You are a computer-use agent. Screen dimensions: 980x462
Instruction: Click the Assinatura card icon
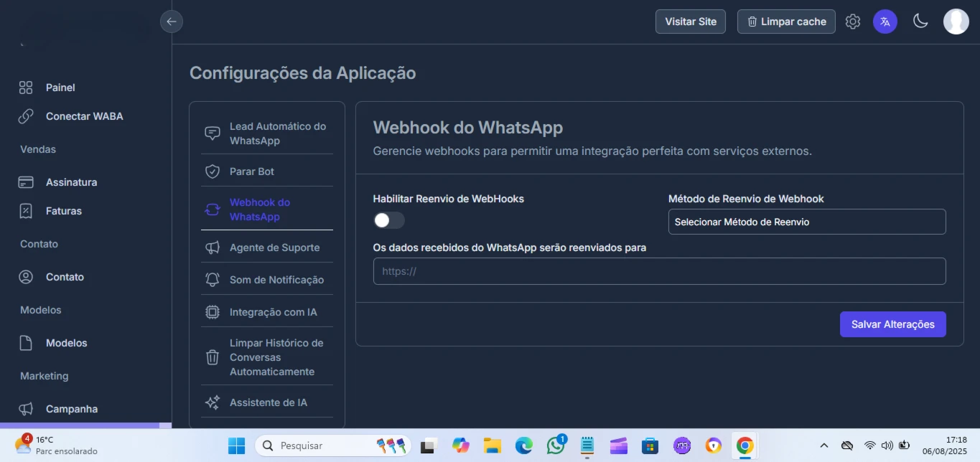(26, 182)
